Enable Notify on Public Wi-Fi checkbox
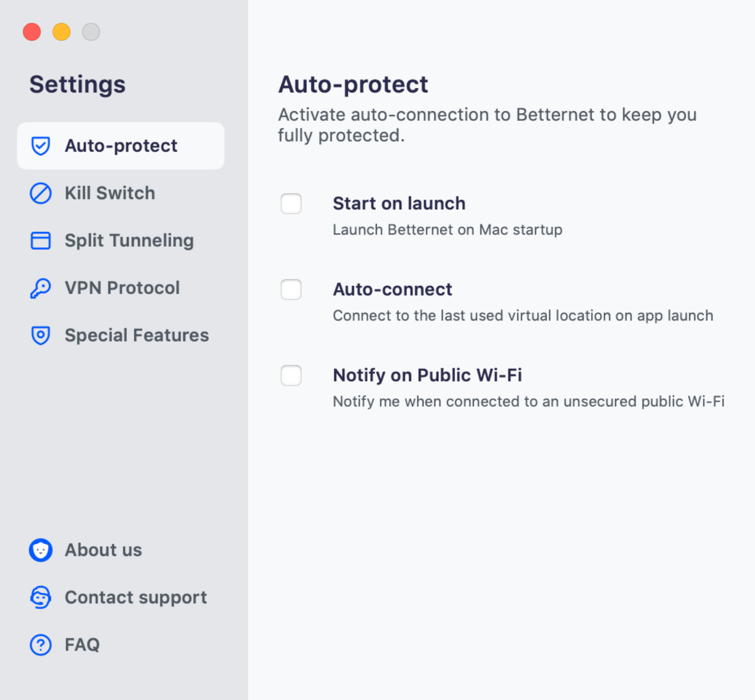Screen dimensions: 755x700 tap(291, 376)
